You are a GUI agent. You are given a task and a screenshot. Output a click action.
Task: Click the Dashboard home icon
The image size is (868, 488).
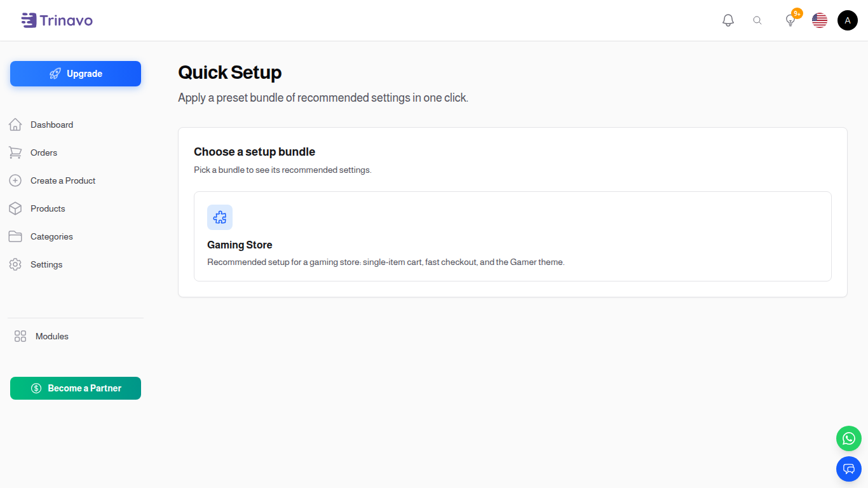pyautogui.click(x=15, y=125)
